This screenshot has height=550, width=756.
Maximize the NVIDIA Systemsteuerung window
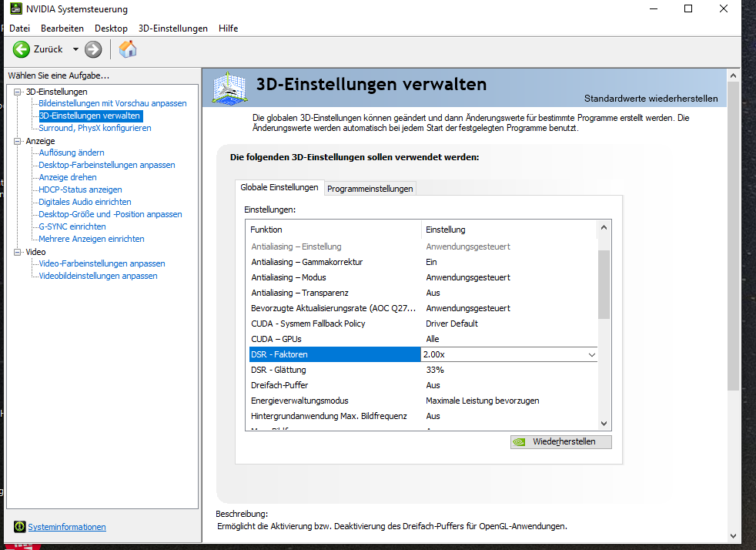pyautogui.click(x=688, y=8)
